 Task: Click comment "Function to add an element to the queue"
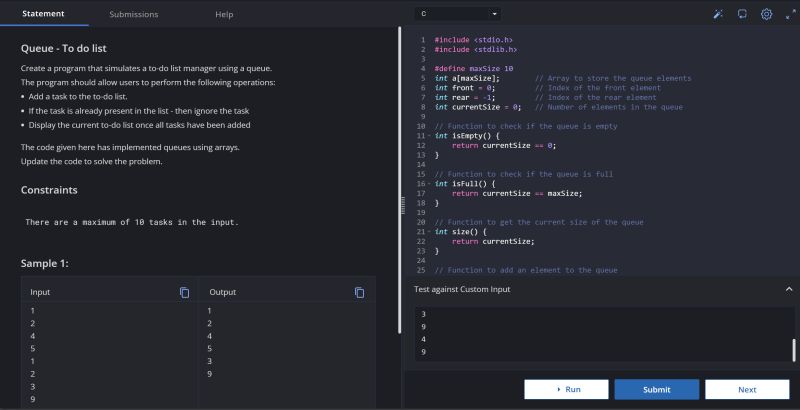point(526,270)
